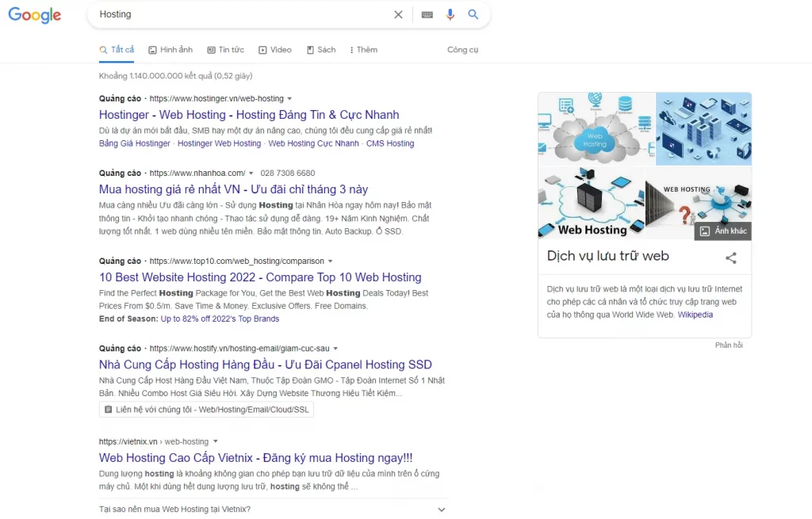The width and height of the screenshot is (812, 519).
Task: Click Khoảng 1.140.000.000 kết quả text
Action: coord(175,75)
